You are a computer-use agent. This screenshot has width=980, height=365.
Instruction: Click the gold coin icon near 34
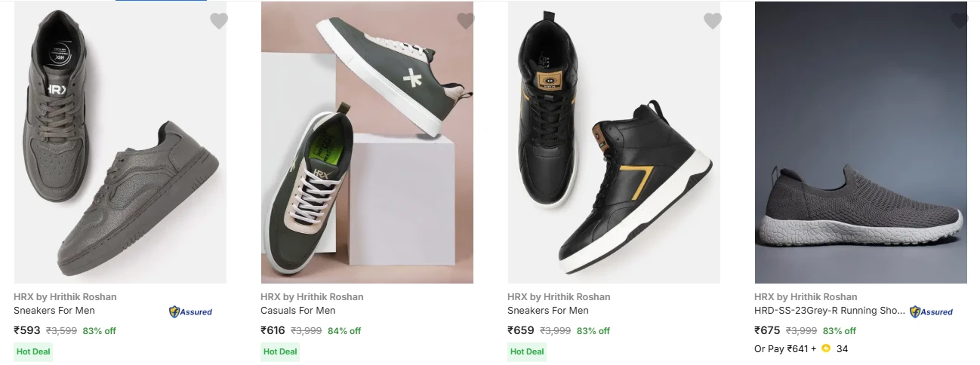tap(826, 348)
